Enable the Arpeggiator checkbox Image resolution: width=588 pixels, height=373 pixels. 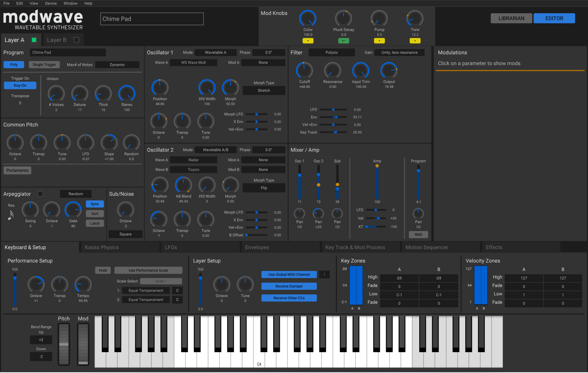coord(40,194)
